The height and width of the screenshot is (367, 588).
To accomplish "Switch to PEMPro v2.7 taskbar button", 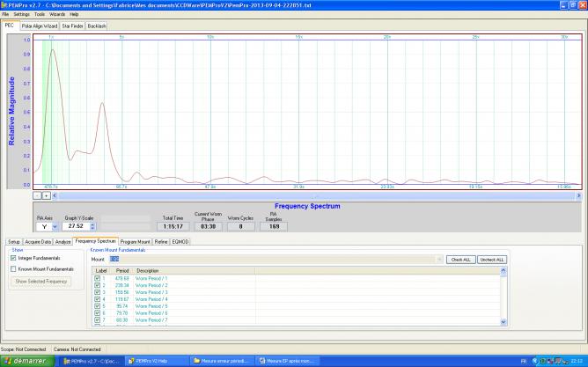I will 92,361.
